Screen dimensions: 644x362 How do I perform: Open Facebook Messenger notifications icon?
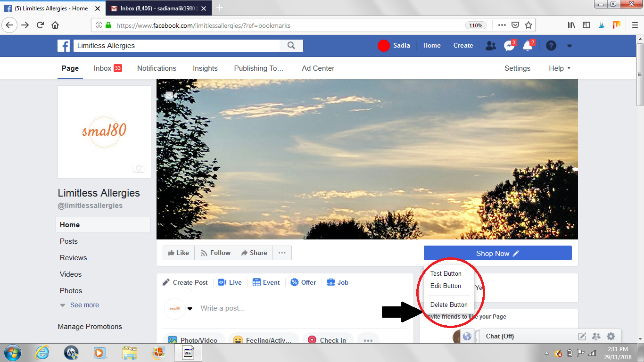(x=509, y=45)
